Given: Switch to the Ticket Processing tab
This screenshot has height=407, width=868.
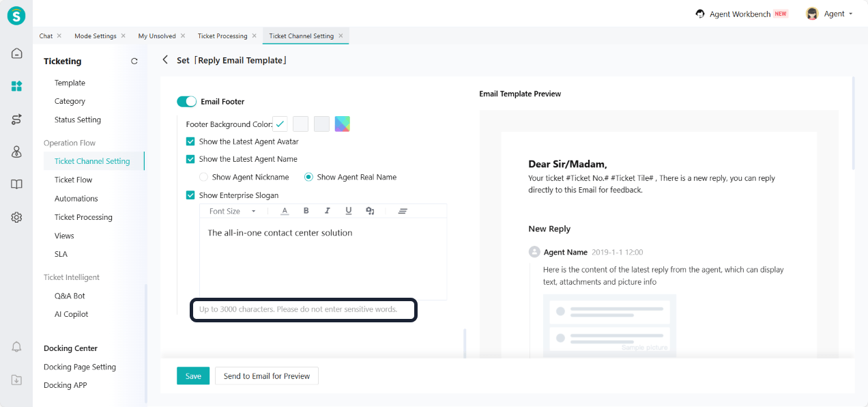Looking at the screenshot, I should pos(222,36).
